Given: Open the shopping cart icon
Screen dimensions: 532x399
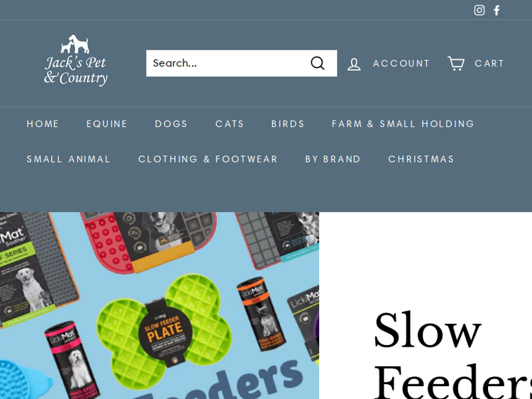Looking at the screenshot, I should point(456,63).
